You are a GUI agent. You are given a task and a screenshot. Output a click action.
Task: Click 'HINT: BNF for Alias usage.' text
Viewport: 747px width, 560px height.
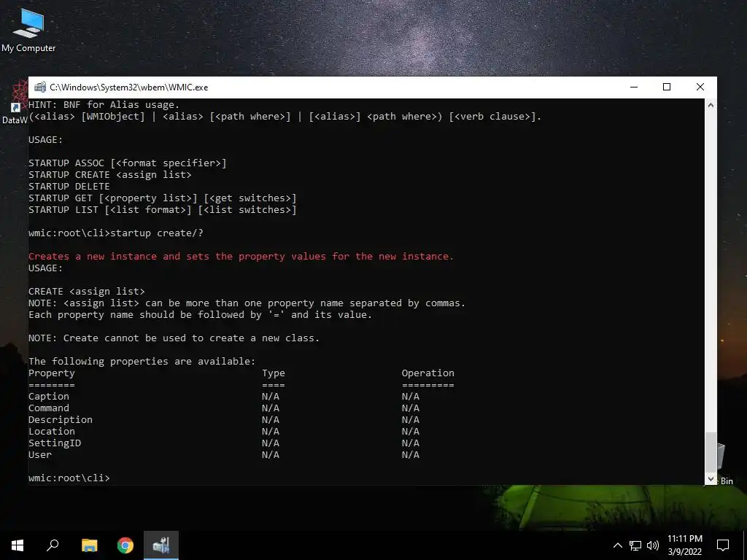(104, 105)
